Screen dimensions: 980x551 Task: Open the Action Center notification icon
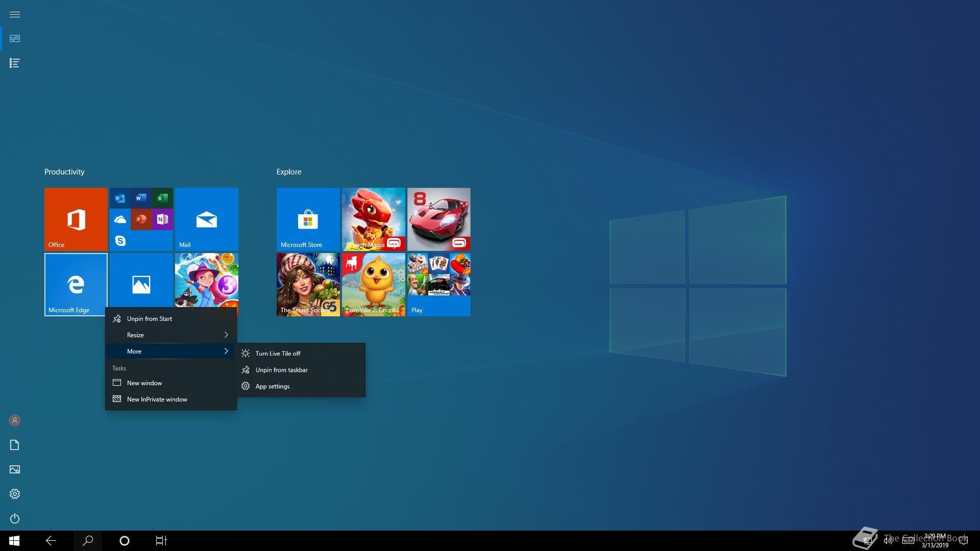tap(964, 541)
